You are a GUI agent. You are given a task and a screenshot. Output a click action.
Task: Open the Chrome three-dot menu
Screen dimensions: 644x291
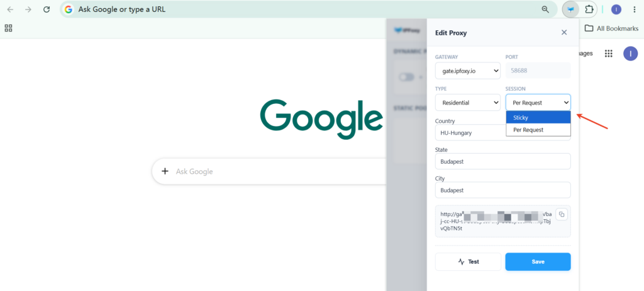[634, 9]
